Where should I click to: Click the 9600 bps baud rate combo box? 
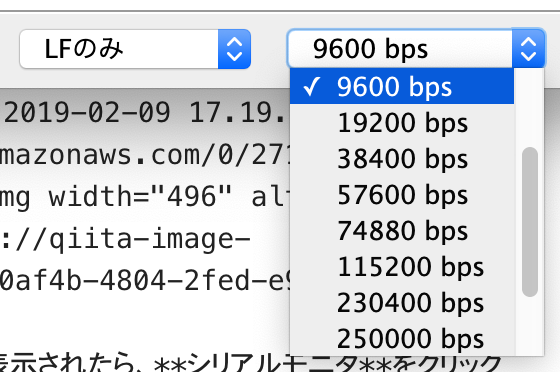pyautogui.click(x=416, y=48)
